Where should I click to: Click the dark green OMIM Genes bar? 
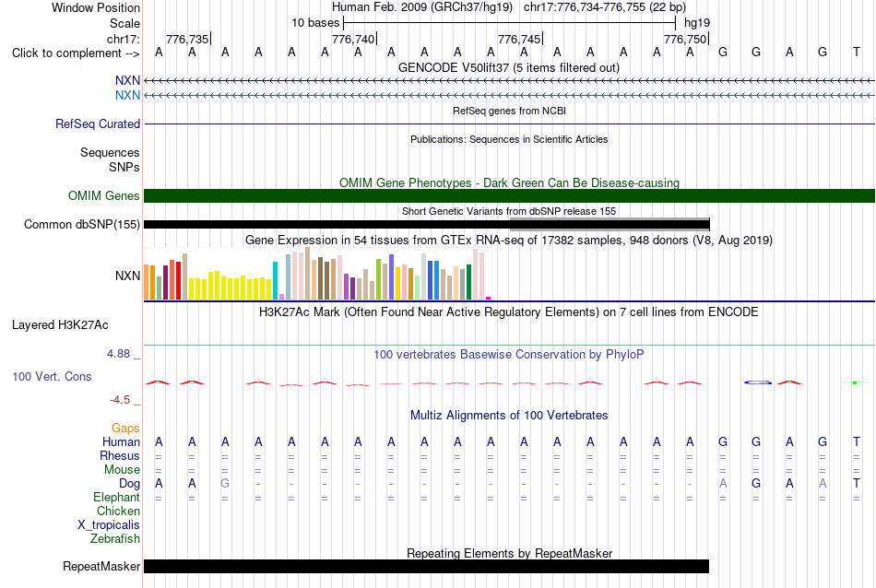[509, 196]
